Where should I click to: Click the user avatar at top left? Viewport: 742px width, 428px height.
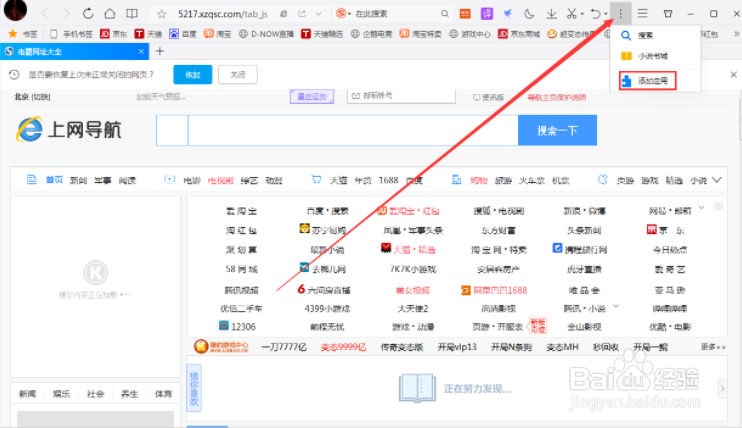(x=15, y=10)
